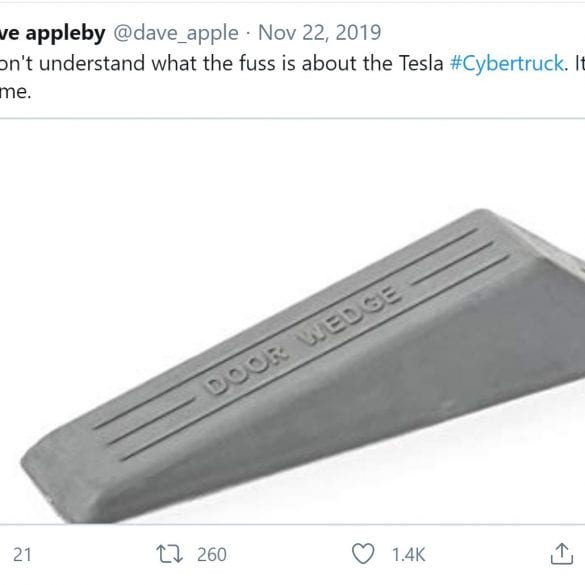The image size is (585, 585).
Task: Like the tweet with heart icon
Action: (363, 554)
